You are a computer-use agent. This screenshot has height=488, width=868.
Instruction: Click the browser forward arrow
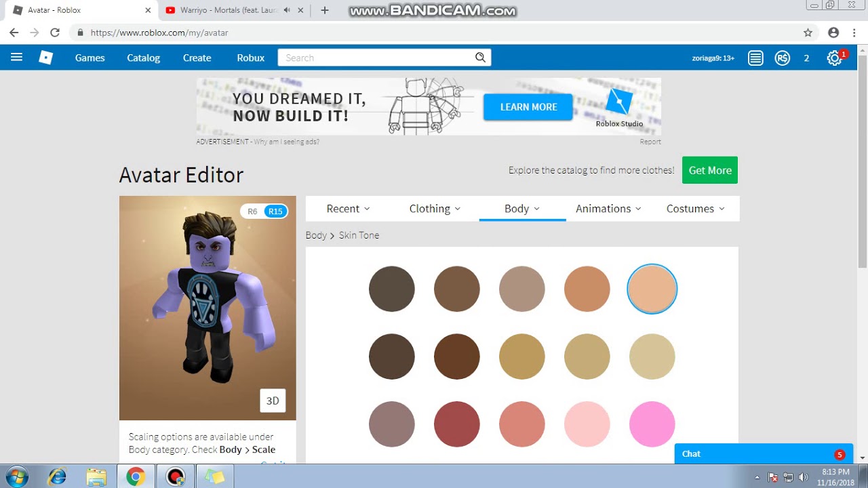coord(35,33)
